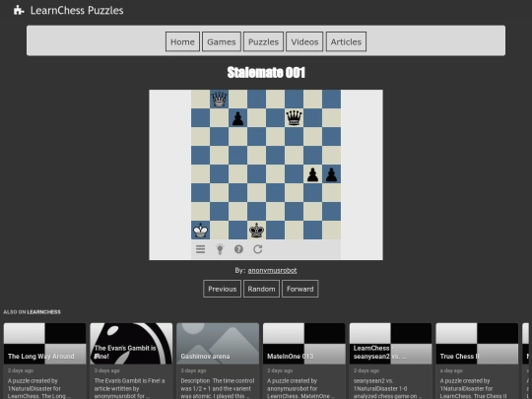This screenshot has height=399, width=532.
Task: Click the LearnChess puzzle piece logo icon
Action: (19, 10)
